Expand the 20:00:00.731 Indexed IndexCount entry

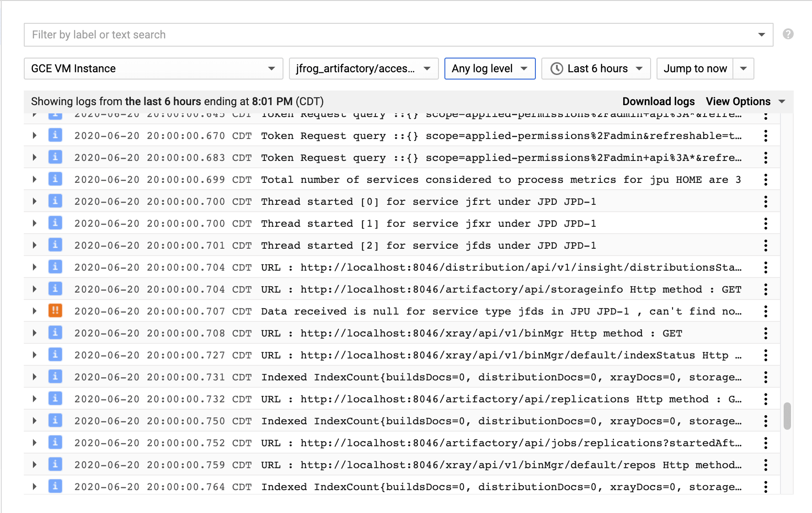pyautogui.click(x=35, y=377)
